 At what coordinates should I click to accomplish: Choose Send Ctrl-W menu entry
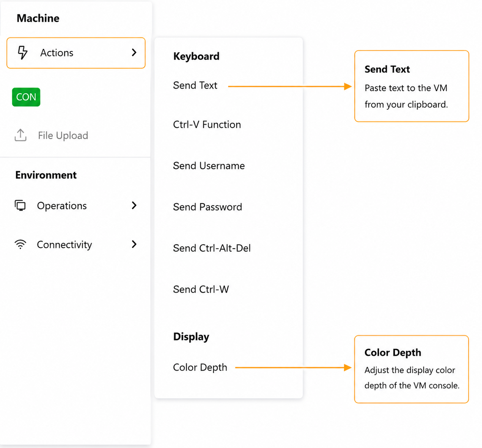pyautogui.click(x=201, y=289)
